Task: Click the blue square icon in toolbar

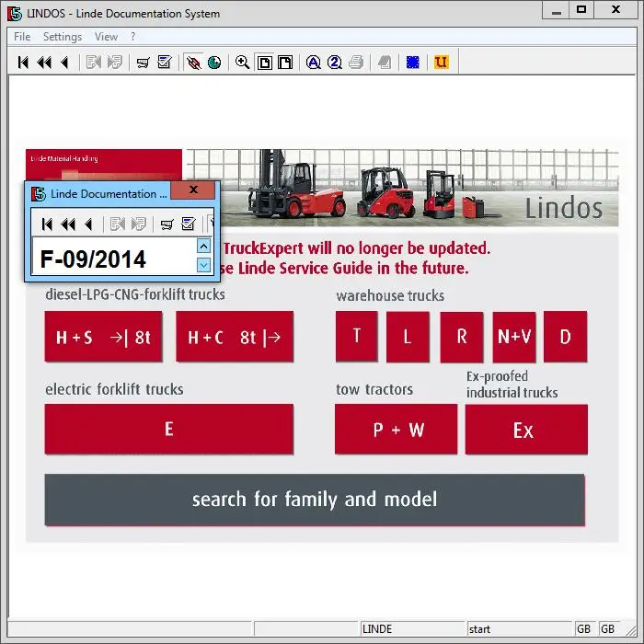Action: [413, 63]
